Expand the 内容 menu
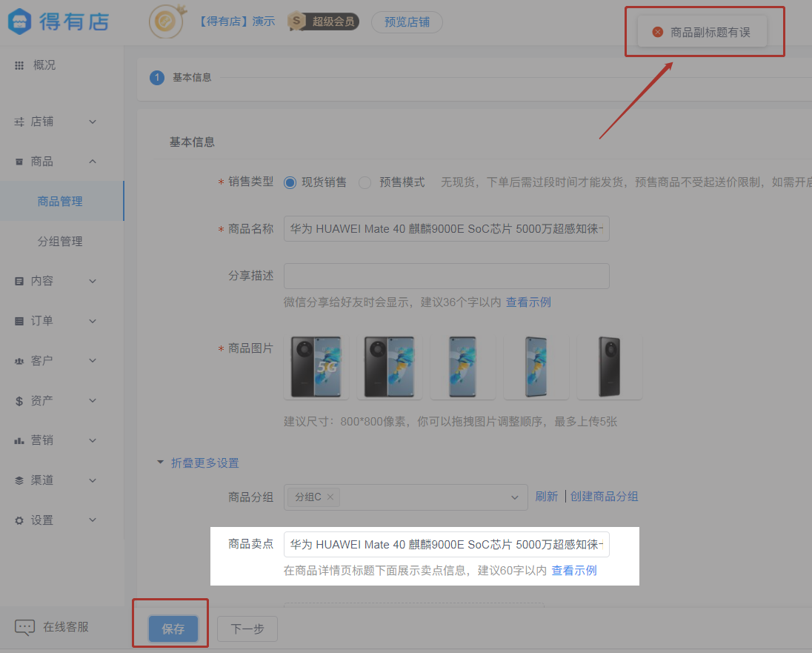Screen dimensions: 812x653 pos(93,281)
